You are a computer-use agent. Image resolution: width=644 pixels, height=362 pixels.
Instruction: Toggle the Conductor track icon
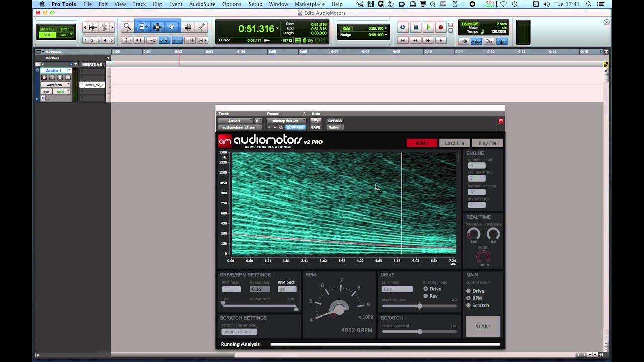click(x=502, y=41)
